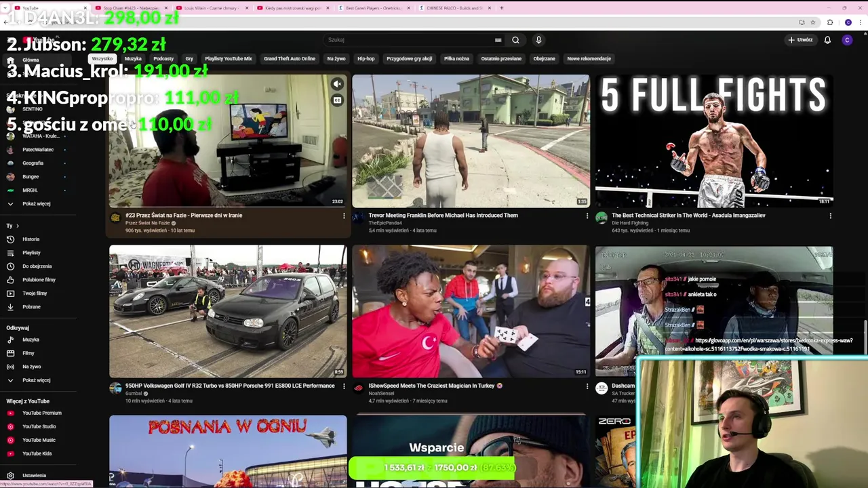
Task: Select the Podcasty filter chip
Action: point(163,59)
